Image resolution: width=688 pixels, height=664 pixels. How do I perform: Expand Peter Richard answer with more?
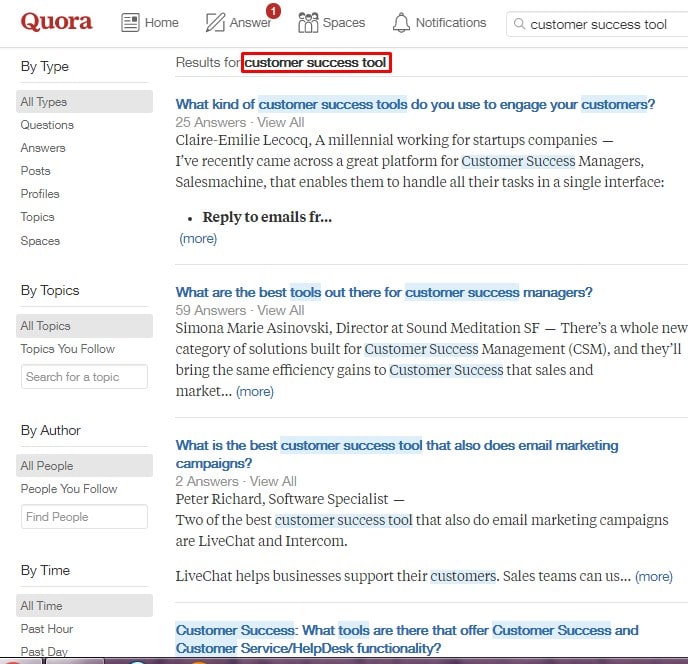pyautogui.click(x=654, y=576)
